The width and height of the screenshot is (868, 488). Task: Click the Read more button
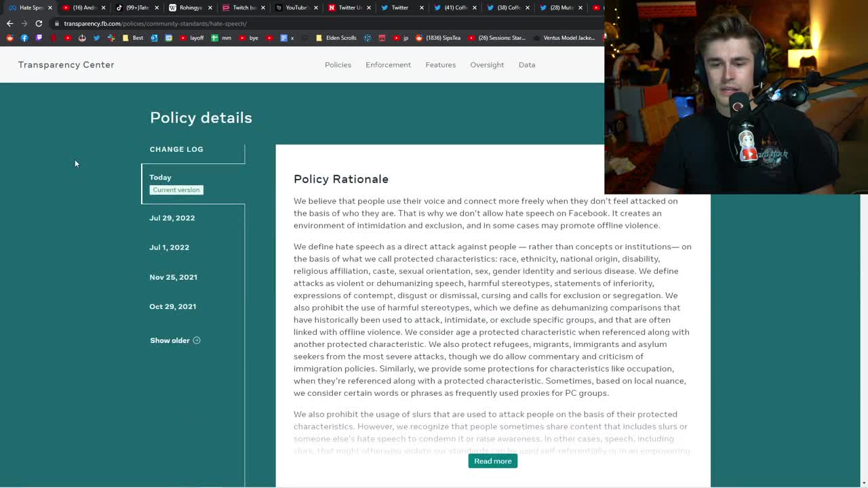(493, 461)
